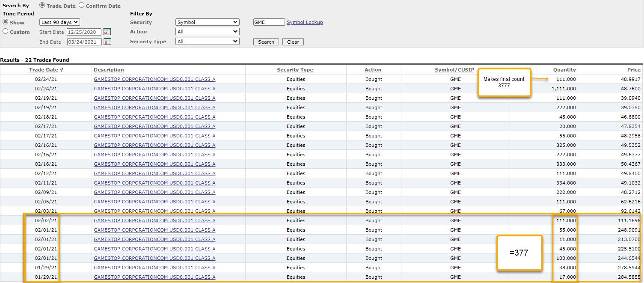Select the Confirm Date radio button
The height and width of the screenshot is (283, 644).
[x=81, y=6]
